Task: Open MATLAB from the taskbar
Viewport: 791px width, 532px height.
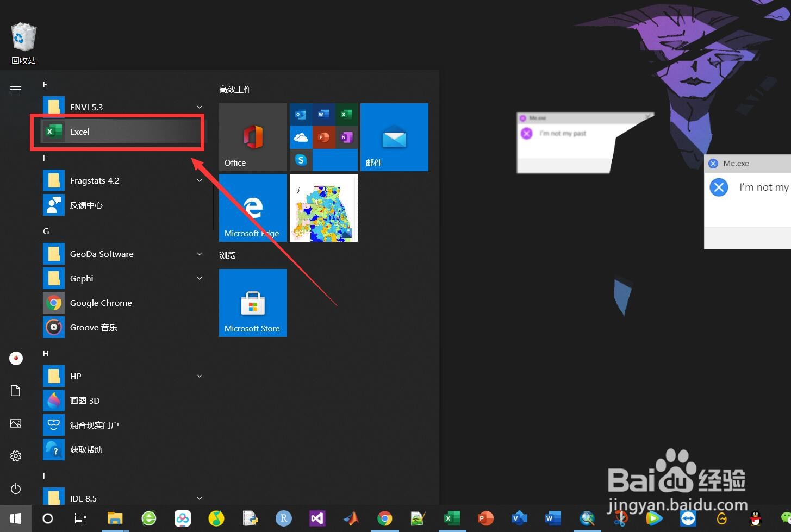Action: click(351, 518)
